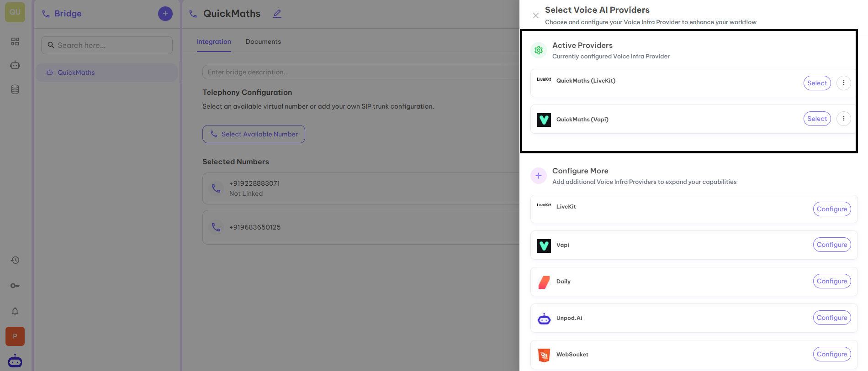Open more options for QuickMaths (Vapi)
The width and height of the screenshot is (868, 371).
(844, 119)
